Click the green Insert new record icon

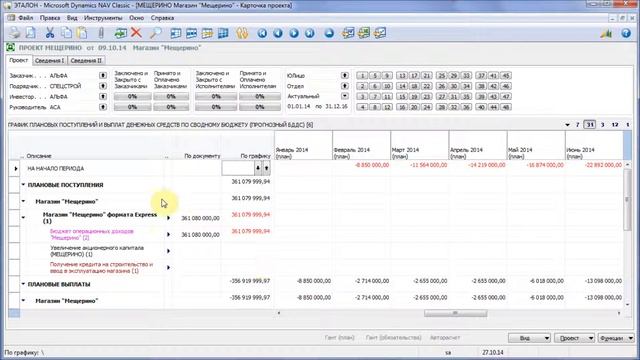click(x=120, y=33)
